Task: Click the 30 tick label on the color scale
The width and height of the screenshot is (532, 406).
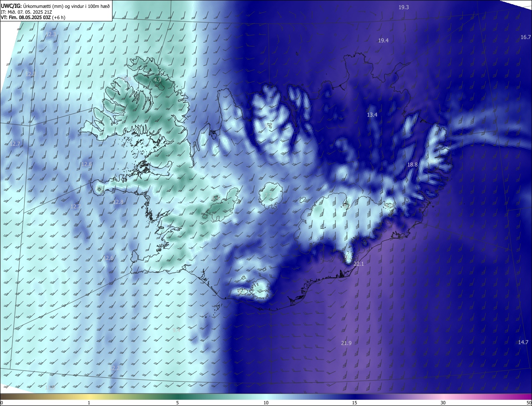Action: [443, 403]
